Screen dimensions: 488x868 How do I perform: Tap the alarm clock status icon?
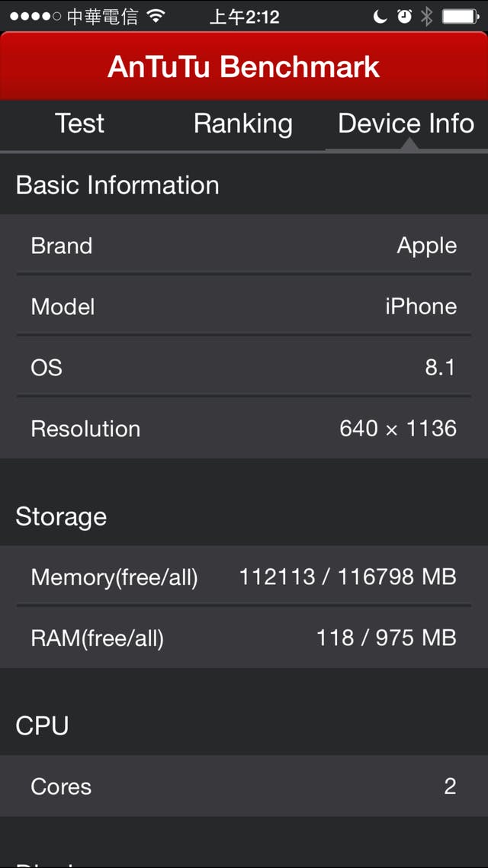[x=404, y=16]
